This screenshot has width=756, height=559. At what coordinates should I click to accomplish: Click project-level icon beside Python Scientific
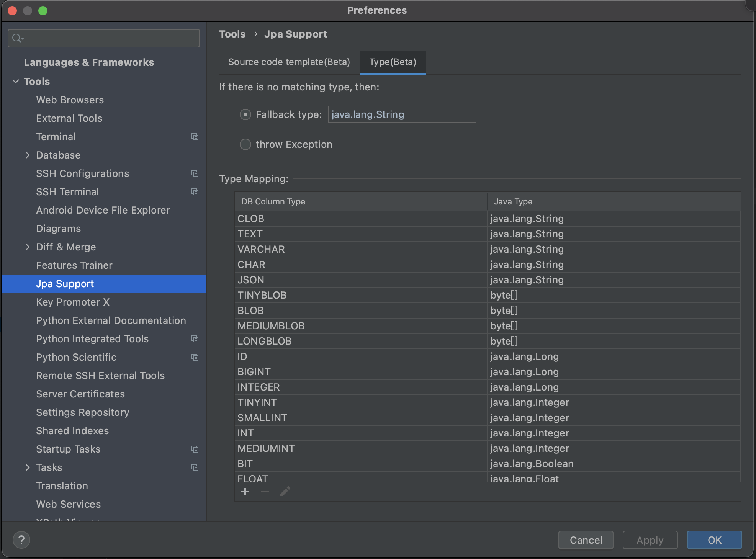click(195, 357)
